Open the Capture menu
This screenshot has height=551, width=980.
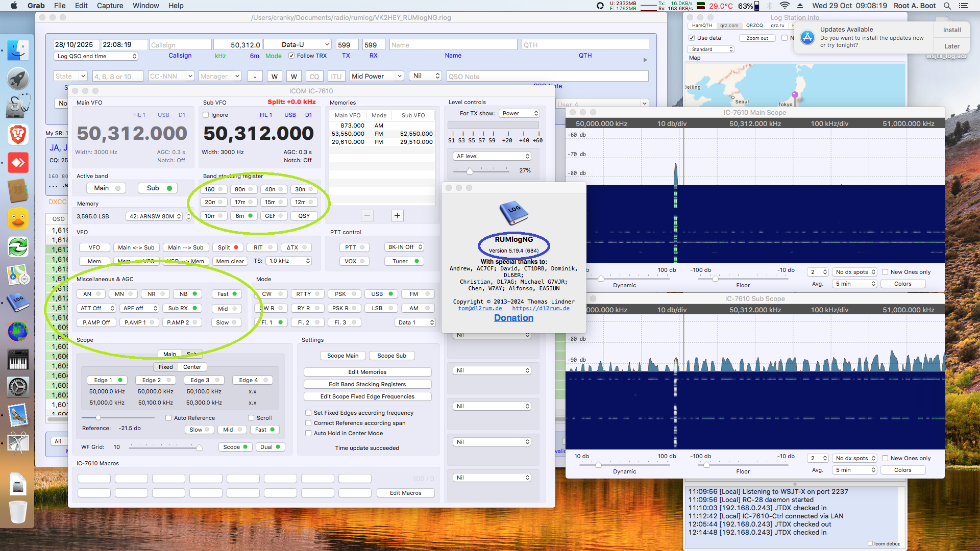[x=110, y=6]
